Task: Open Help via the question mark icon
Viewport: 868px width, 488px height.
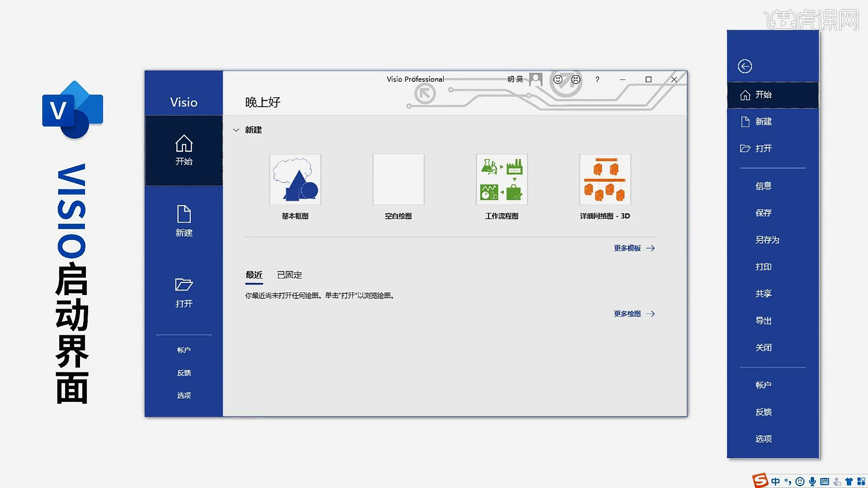Action: [x=597, y=80]
